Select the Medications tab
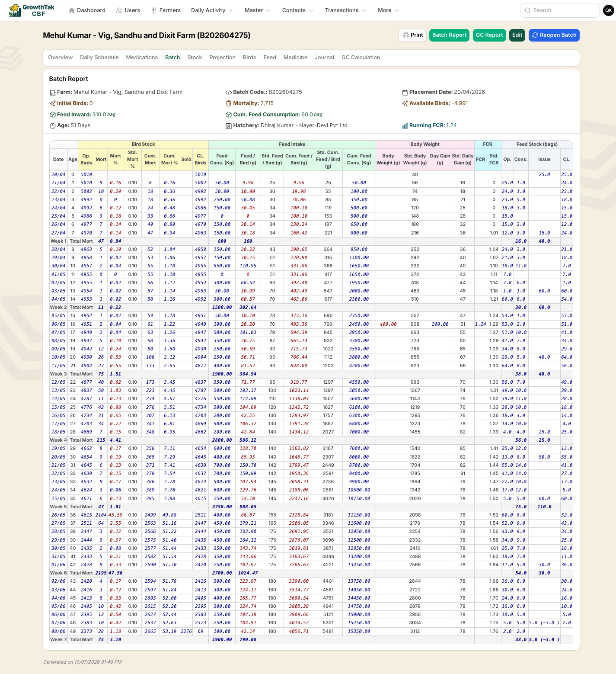Viewport: 616px width, 674px height. point(142,58)
